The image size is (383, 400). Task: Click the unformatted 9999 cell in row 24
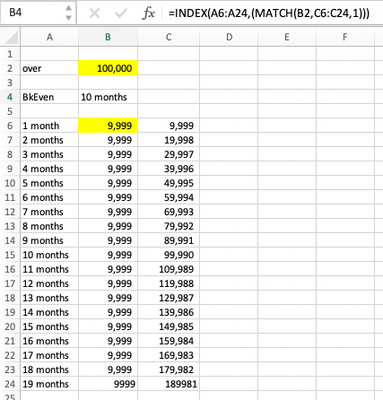click(x=108, y=384)
